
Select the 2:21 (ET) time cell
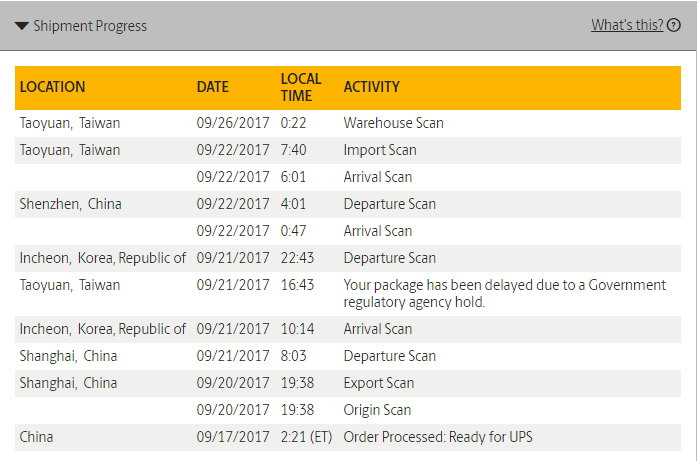point(306,436)
